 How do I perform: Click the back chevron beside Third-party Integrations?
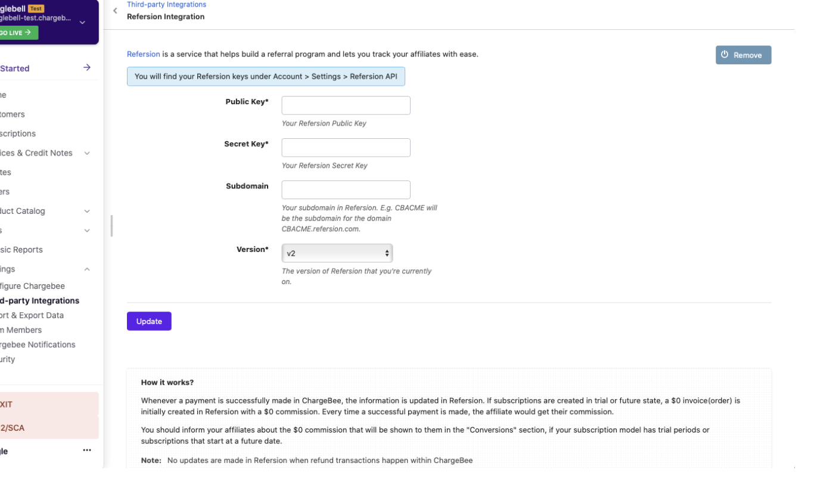[115, 11]
